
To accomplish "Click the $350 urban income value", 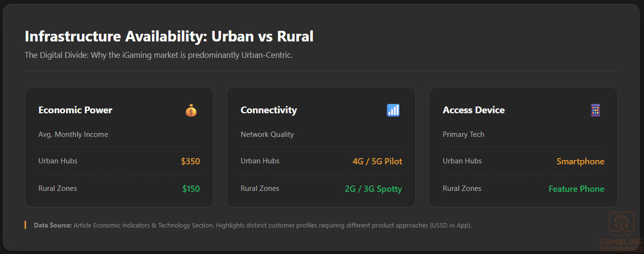I will click(x=191, y=161).
